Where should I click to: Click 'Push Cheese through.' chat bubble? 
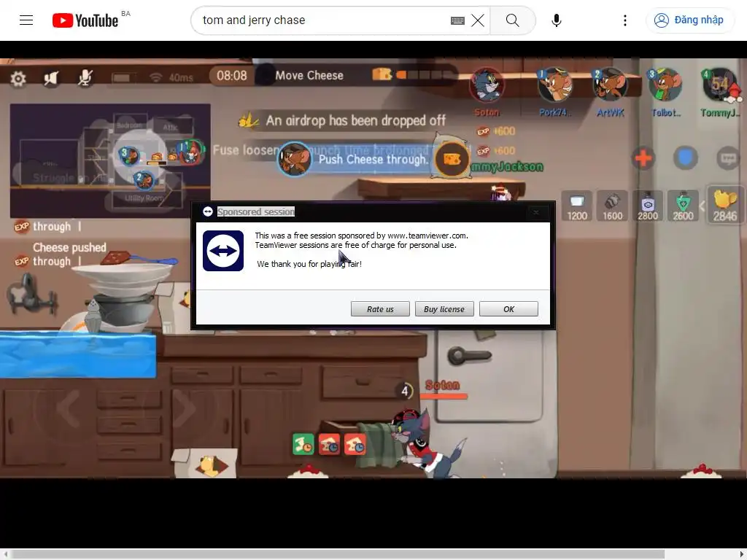click(373, 159)
